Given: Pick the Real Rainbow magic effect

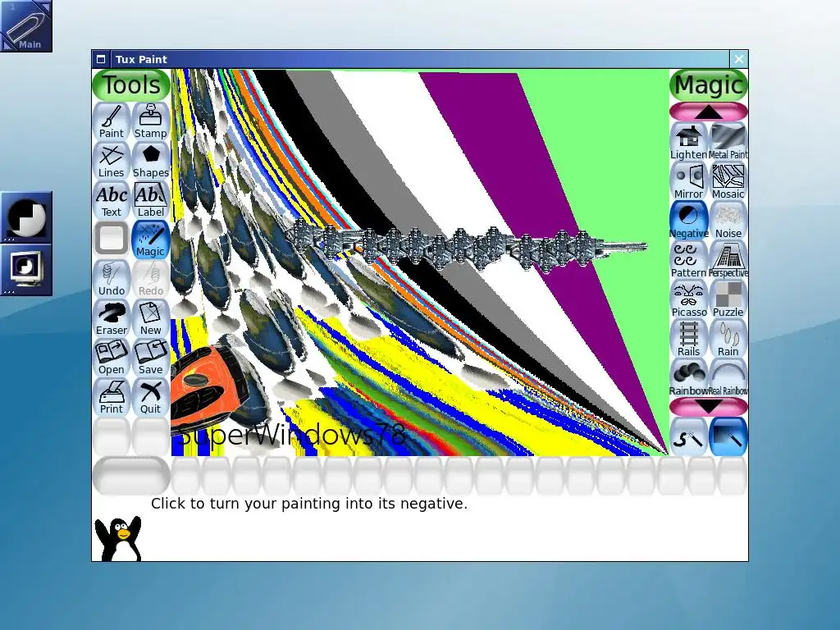Looking at the screenshot, I should pyautogui.click(x=728, y=378).
